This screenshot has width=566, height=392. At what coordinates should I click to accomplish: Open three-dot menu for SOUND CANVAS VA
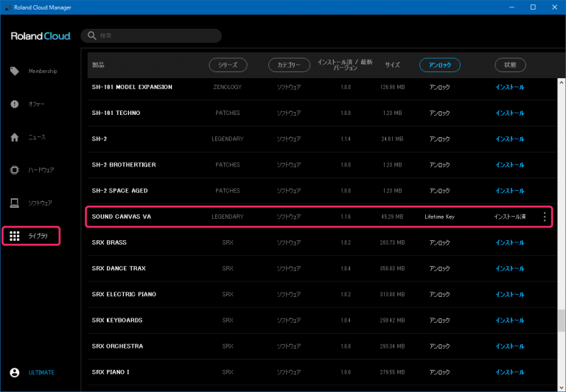545,217
